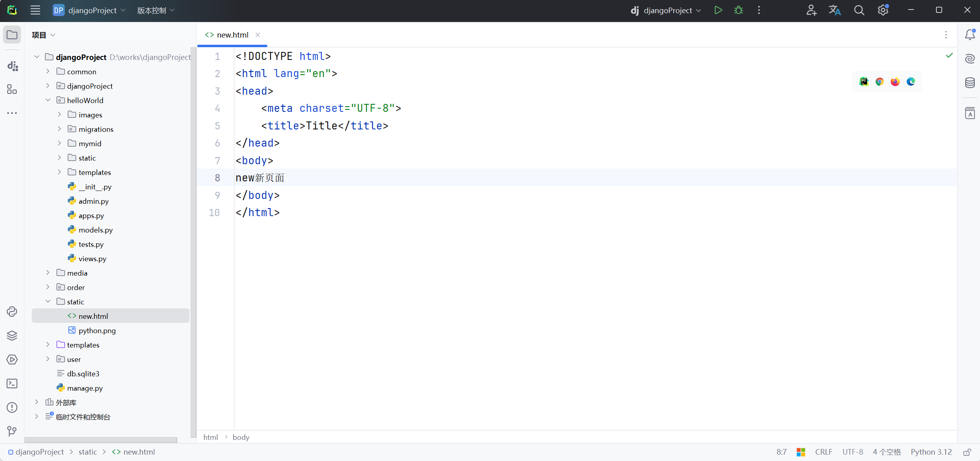Viewport: 980px width, 461px height.
Task: Click line number 5 in gutter
Action: [x=217, y=126]
